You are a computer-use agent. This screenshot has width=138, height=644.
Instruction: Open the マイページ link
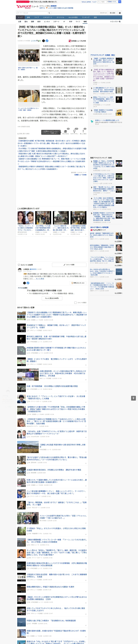point(103,13)
